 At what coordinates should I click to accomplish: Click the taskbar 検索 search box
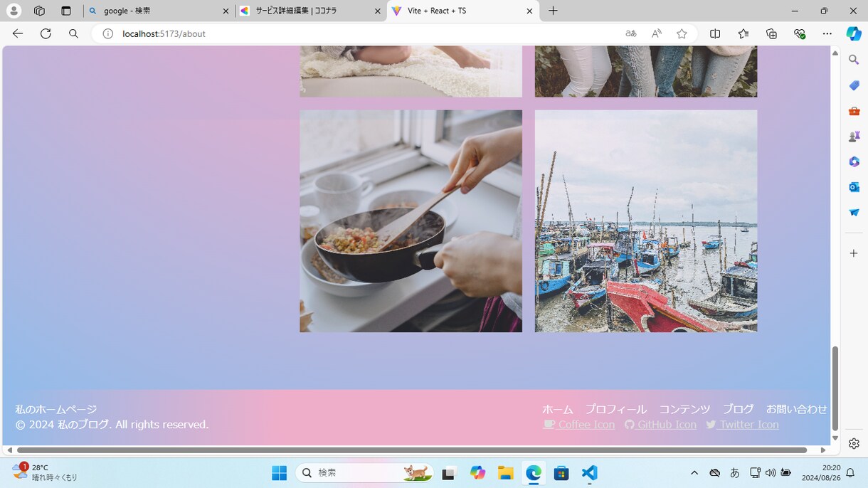coord(364,473)
